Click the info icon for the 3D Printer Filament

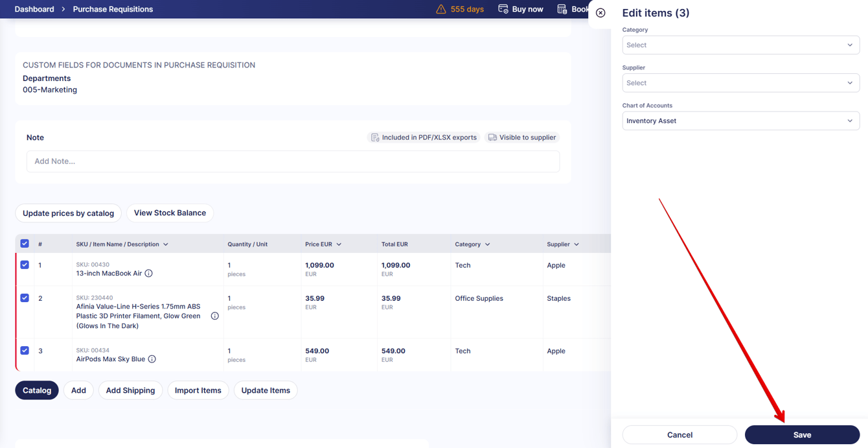click(x=214, y=316)
